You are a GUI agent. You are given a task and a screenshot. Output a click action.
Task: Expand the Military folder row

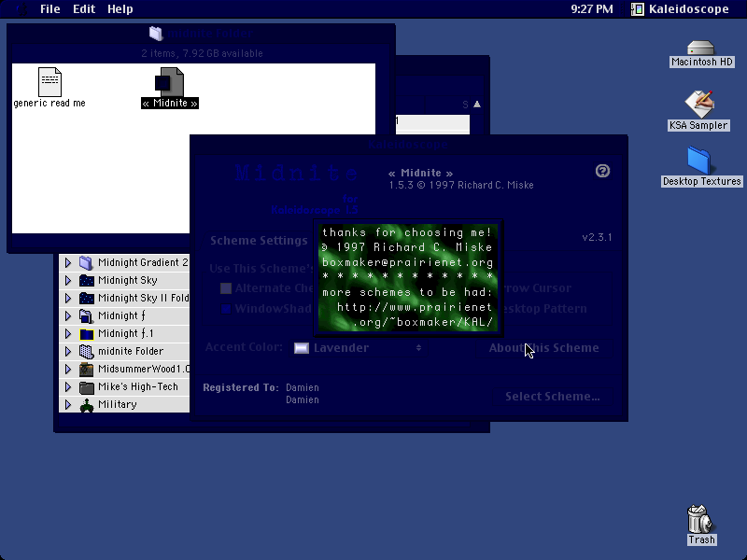(x=68, y=405)
